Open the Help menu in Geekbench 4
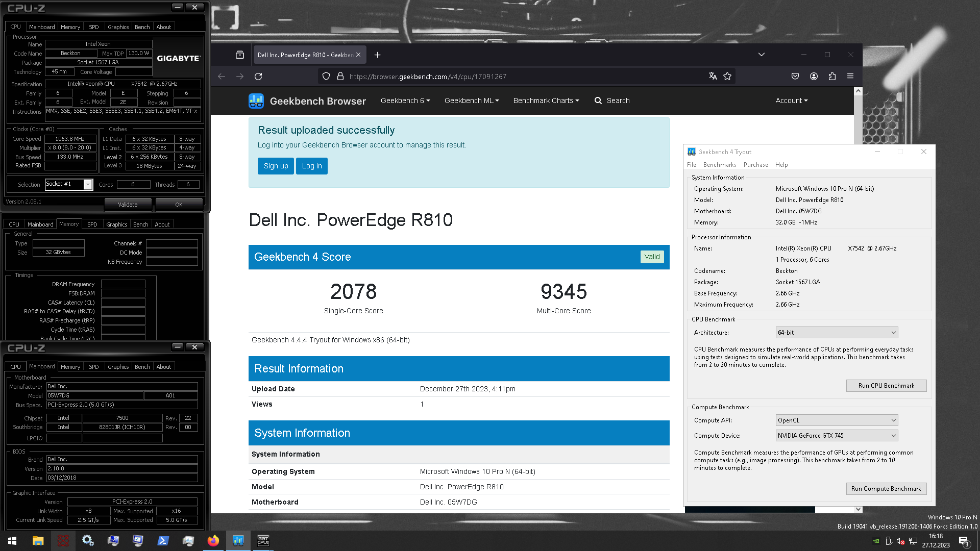The image size is (980, 551). point(781,165)
